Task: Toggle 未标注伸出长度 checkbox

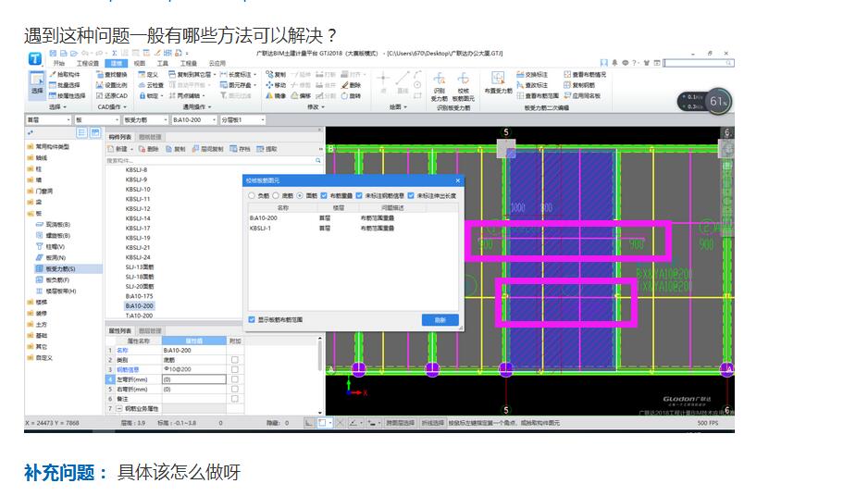Action: (411, 195)
